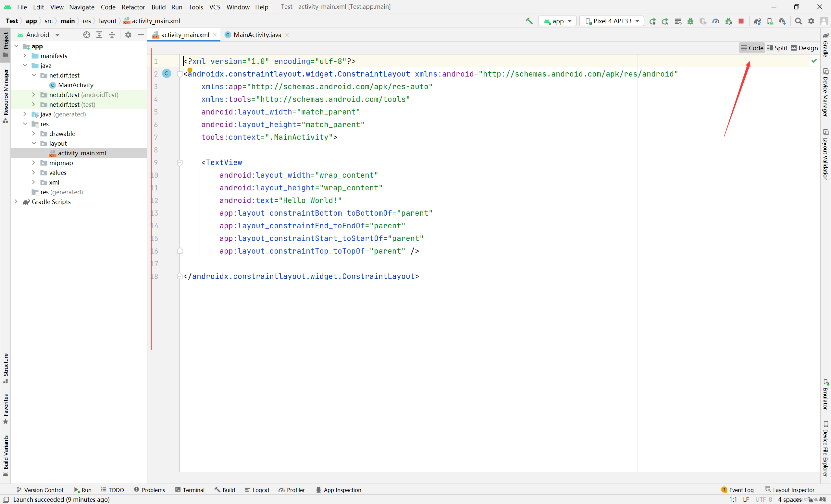Sync Project with Gradle Files elephant icon
Image resolution: width=831 pixels, height=504 pixels.
tap(757, 21)
